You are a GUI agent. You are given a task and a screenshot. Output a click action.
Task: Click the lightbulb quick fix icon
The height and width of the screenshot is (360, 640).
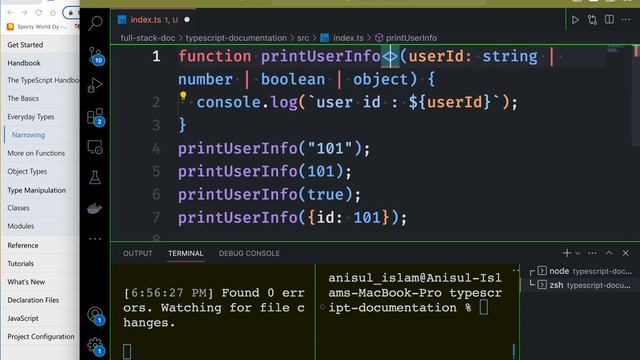(x=183, y=96)
